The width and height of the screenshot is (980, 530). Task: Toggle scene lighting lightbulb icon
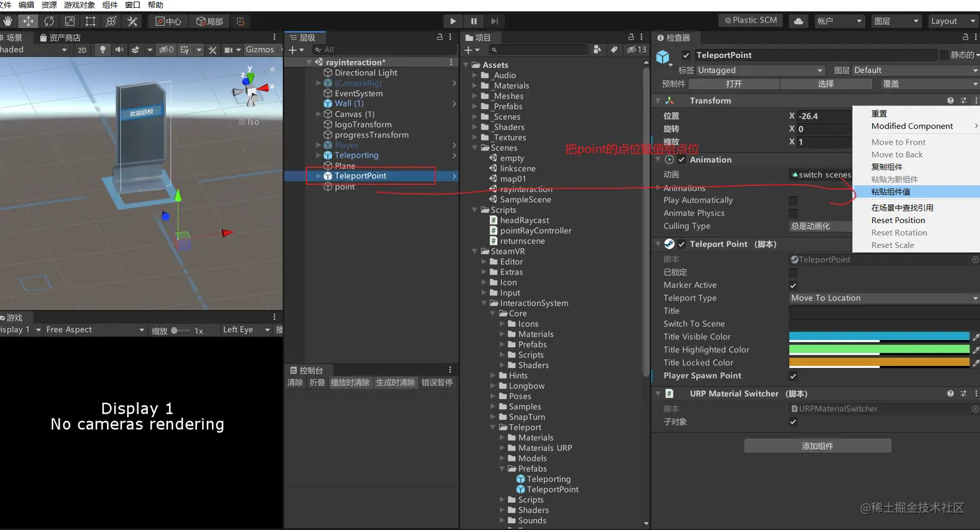(102, 50)
